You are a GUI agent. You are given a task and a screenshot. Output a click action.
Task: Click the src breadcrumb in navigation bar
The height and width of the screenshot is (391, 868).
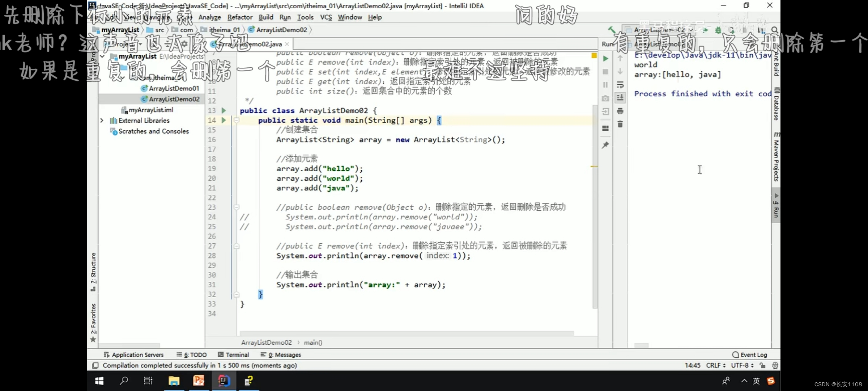pyautogui.click(x=156, y=30)
